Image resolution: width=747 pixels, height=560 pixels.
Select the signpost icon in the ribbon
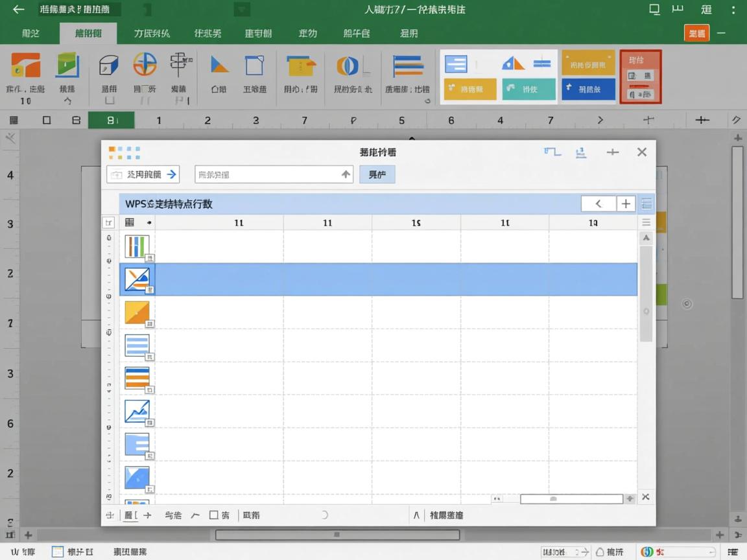(179, 65)
